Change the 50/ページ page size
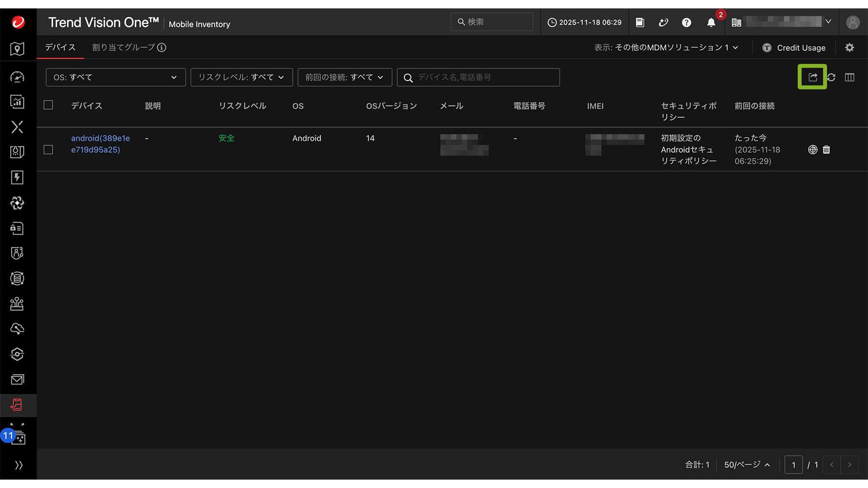 click(747, 465)
